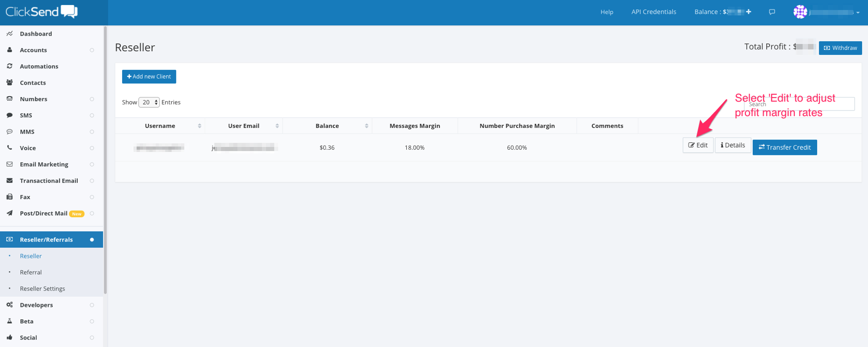Click the ClickSend logo

point(42,12)
